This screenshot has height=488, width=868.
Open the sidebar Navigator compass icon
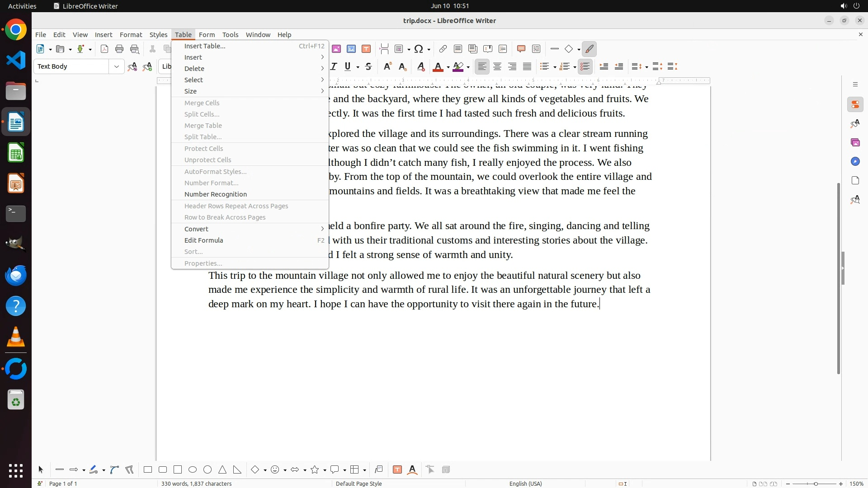[x=855, y=161]
